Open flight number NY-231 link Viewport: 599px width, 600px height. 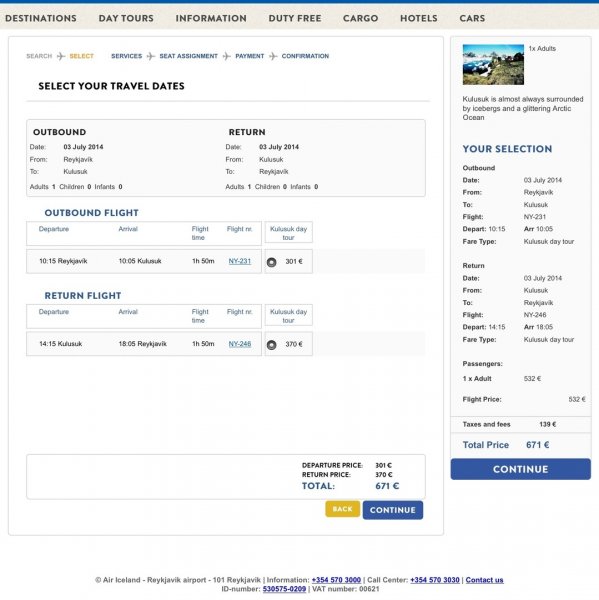point(240,261)
